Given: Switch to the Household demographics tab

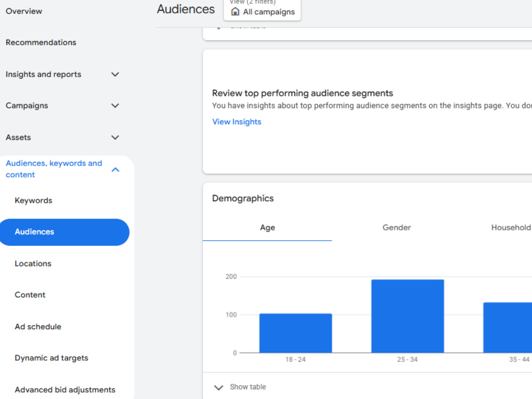Looking at the screenshot, I should (511, 228).
